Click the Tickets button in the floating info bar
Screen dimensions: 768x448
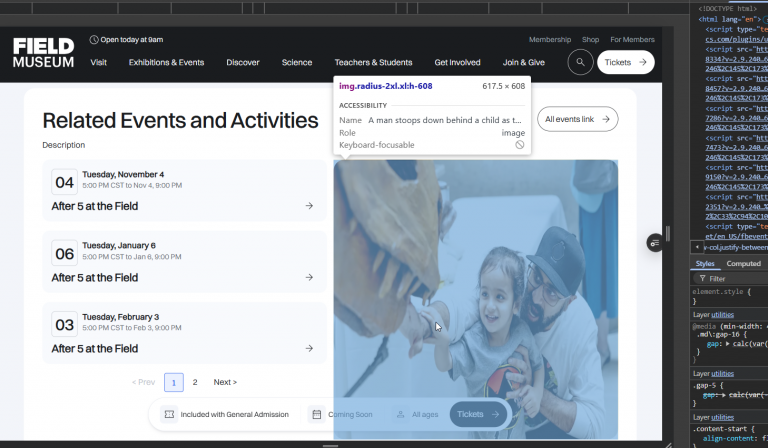tap(479, 414)
